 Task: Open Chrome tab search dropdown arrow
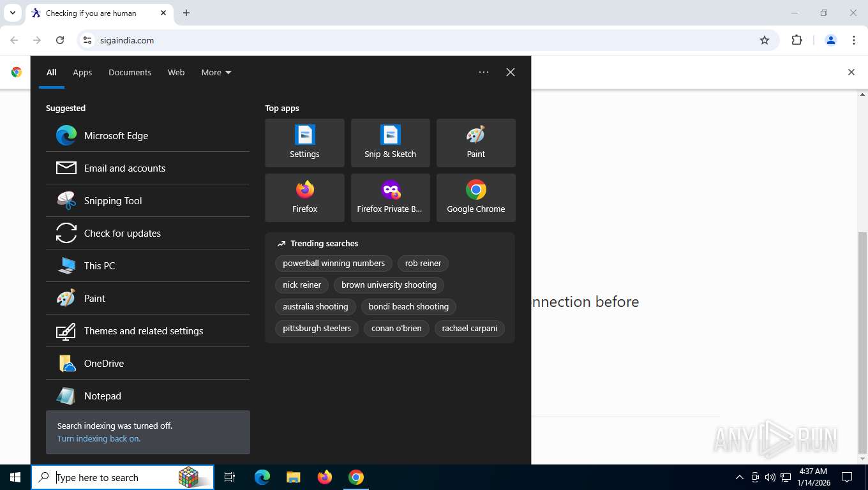[12, 13]
